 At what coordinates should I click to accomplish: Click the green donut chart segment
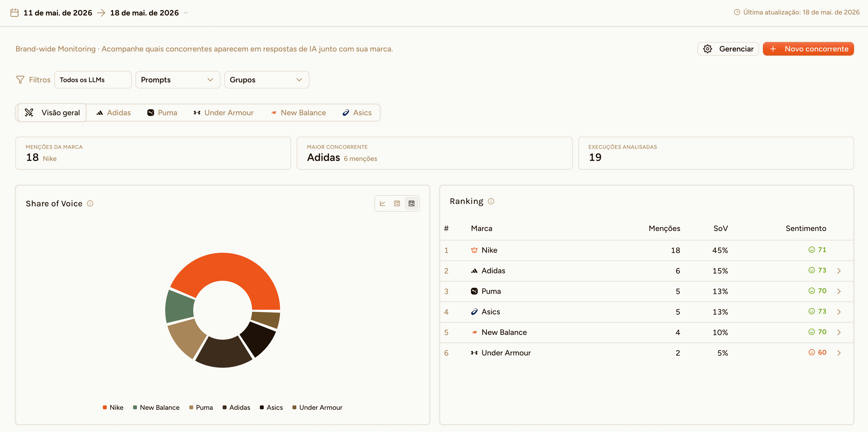pyautogui.click(x=180, y=307)
